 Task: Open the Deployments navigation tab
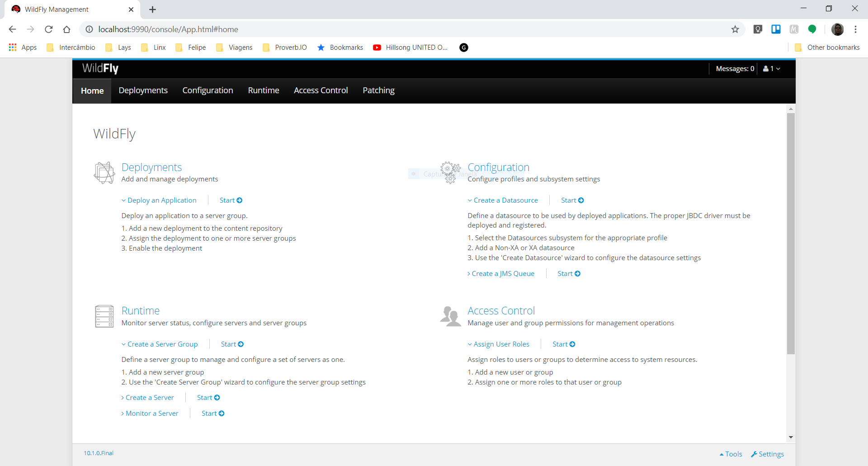pyautogui.click(x=143, y=91)
